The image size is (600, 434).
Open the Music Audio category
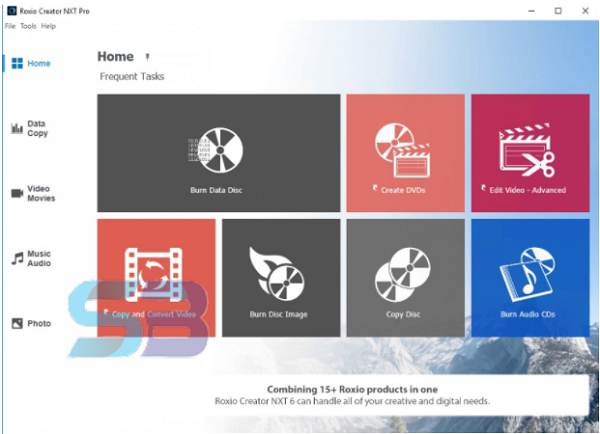coord(31,258)
